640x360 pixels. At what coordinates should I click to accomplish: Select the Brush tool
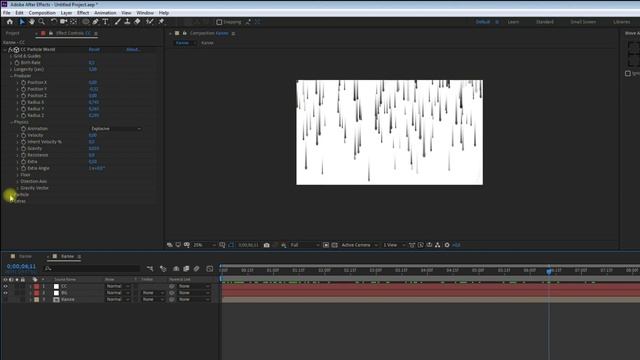tap(117, 22)
